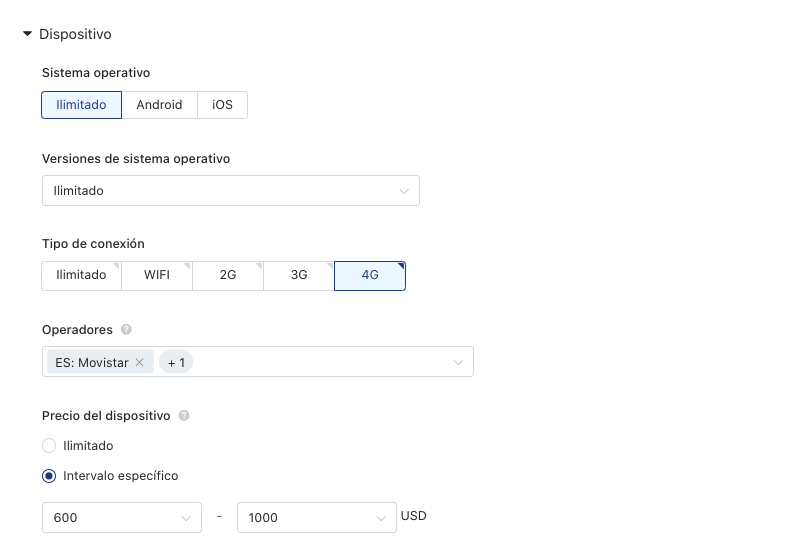Choose Android operating system
The width and height of the screenshot is (794, 559).
(159, 105)
